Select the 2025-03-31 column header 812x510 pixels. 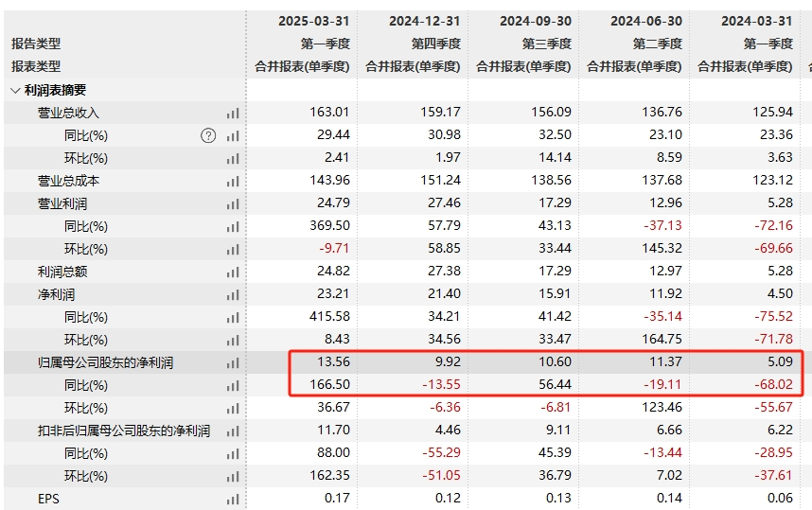point(314,21)
